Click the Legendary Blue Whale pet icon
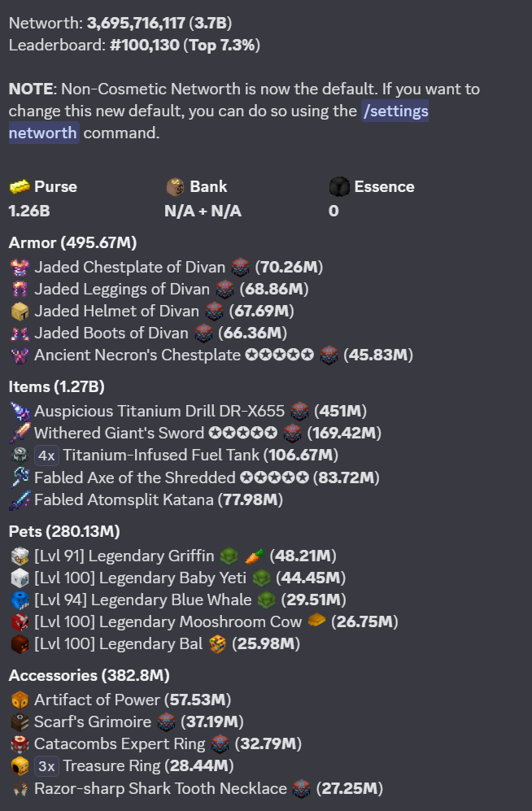532x811 pixels. coord(20,600)
